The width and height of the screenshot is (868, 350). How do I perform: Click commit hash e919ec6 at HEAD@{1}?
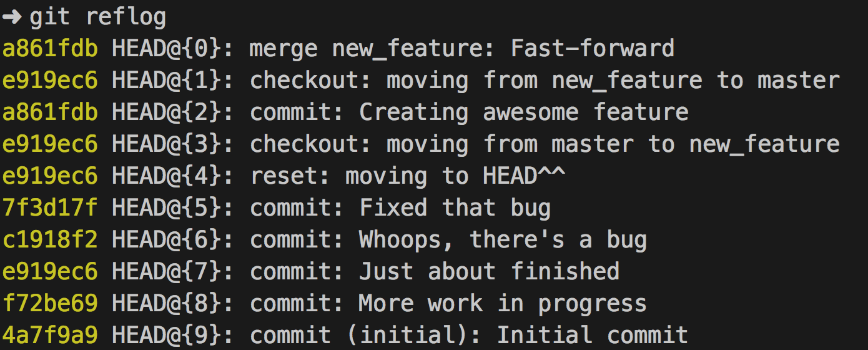point(50,81)
